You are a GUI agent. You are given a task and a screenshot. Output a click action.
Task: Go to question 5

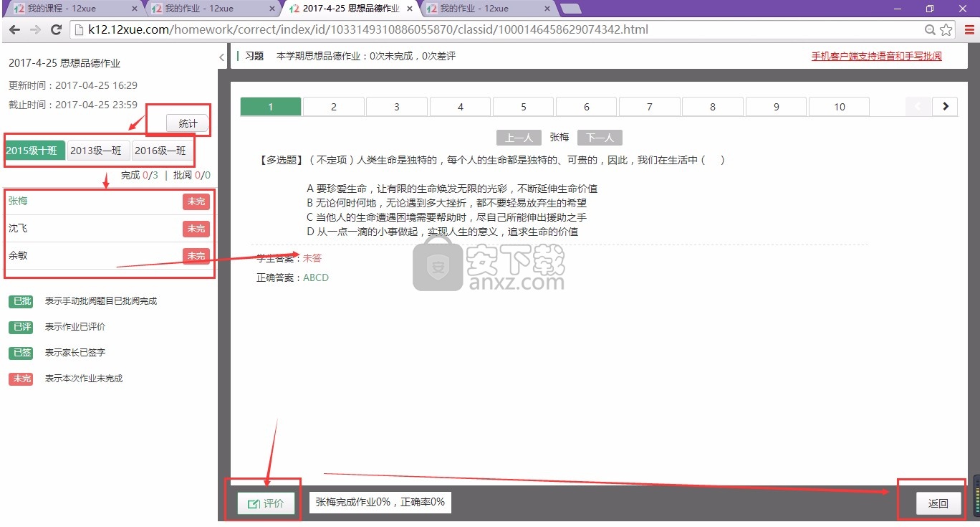coord(524,106)
